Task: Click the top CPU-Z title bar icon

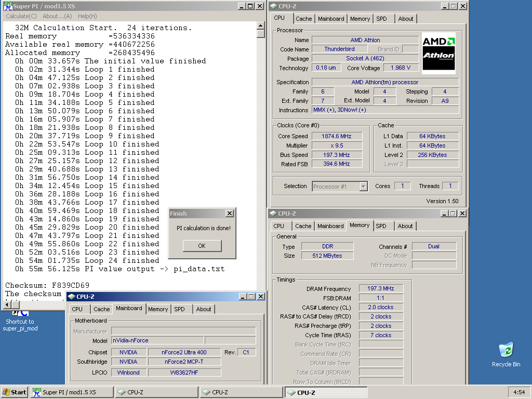Action: tap(274, 6)
